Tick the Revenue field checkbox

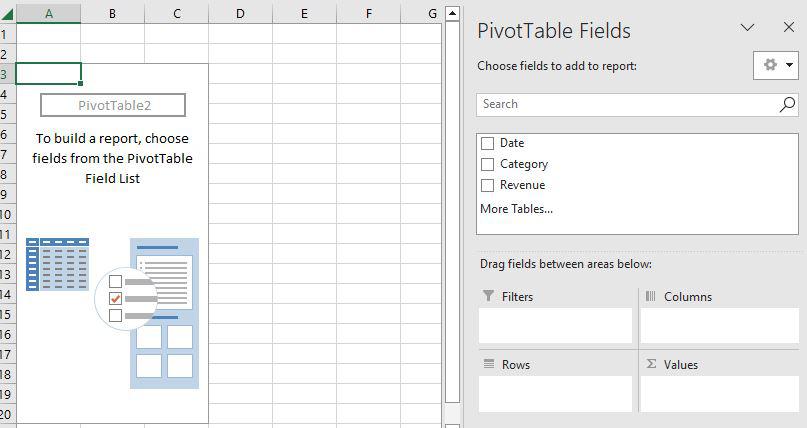click(488, 185)
